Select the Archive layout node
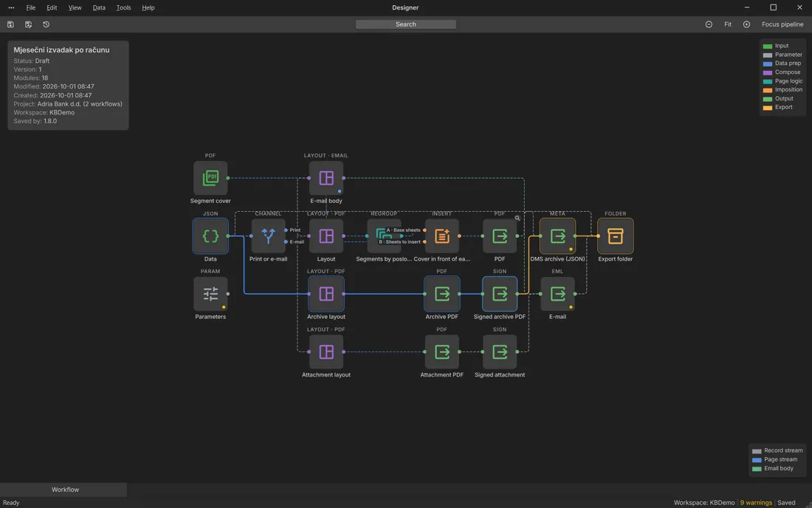The image size is (812, 508). pyautogui.click(x=326, y=294)
